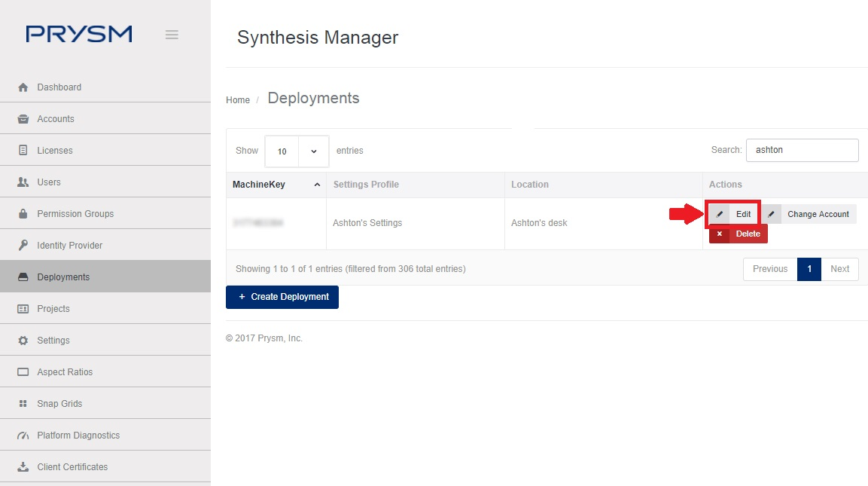The image size is (868, 486).
Task: Click the Deployments page heading
Action: tap(313, 98)
